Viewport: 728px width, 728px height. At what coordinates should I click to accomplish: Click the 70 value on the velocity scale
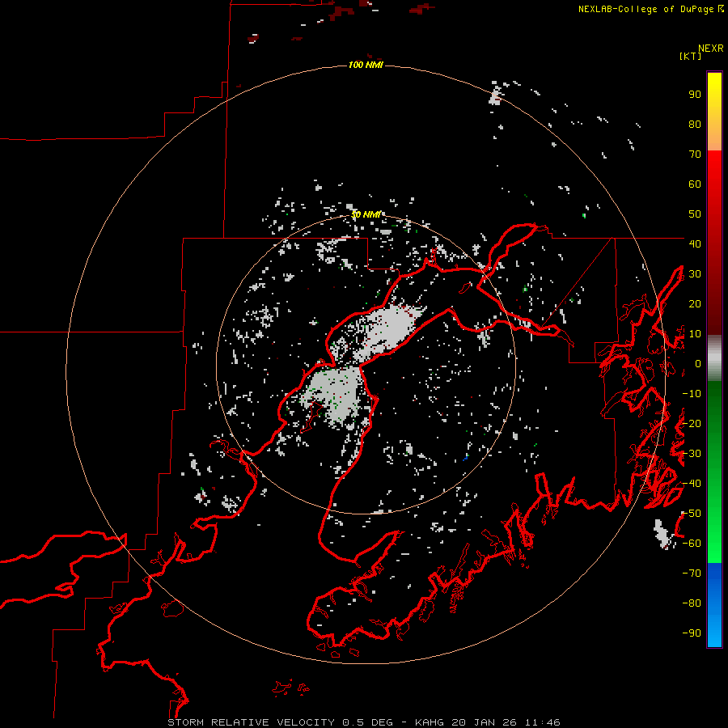[x=695, y=154]
